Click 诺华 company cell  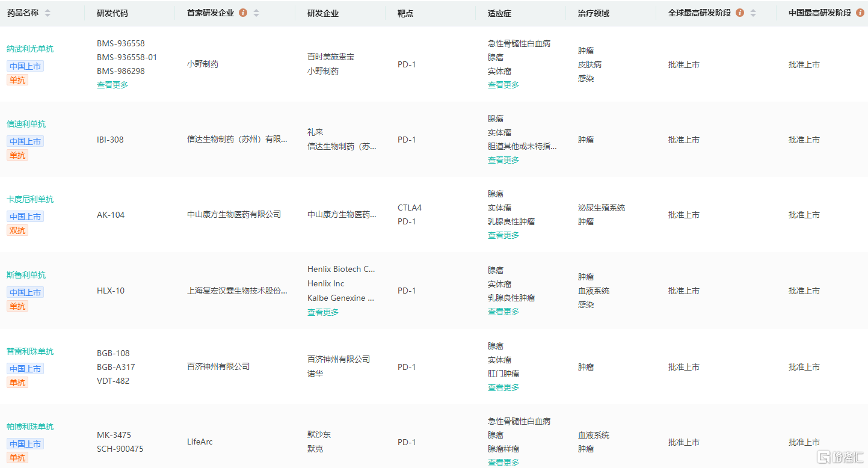coord(315,374)
